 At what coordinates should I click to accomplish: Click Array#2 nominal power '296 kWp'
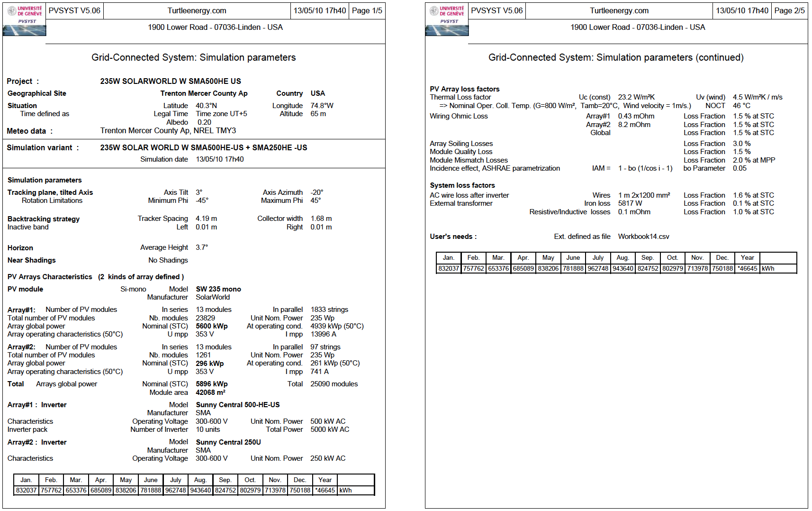(209, 364)
